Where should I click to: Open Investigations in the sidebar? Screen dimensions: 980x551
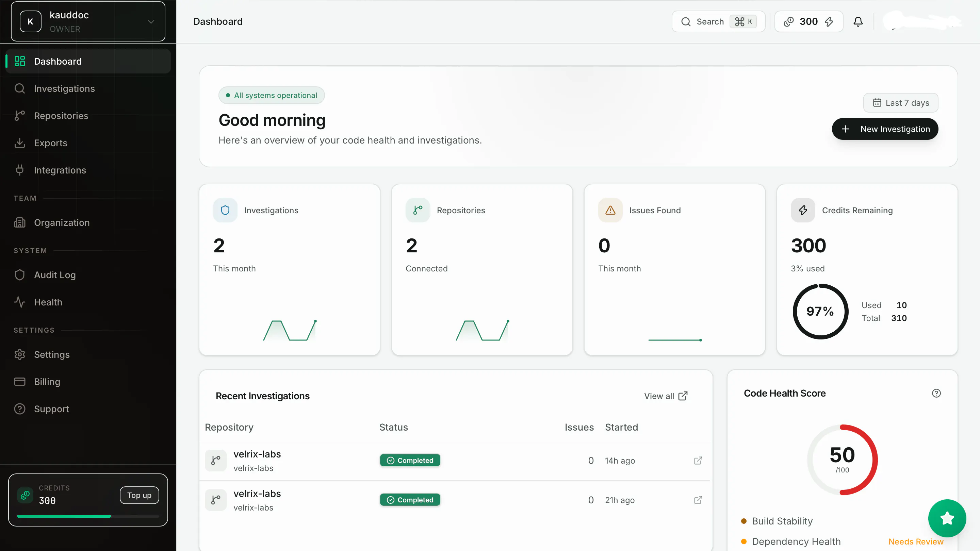click(x=88, y=88)
